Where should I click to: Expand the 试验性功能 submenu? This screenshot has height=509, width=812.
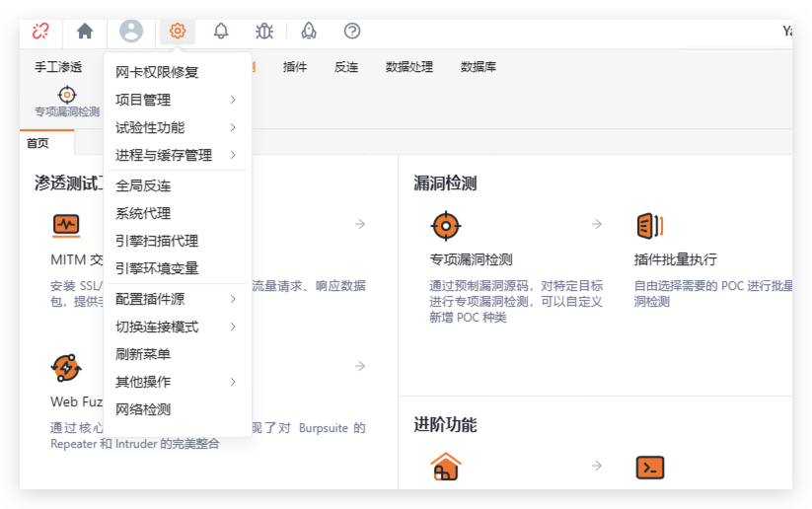pyautogui.click(x=176, y=127)
